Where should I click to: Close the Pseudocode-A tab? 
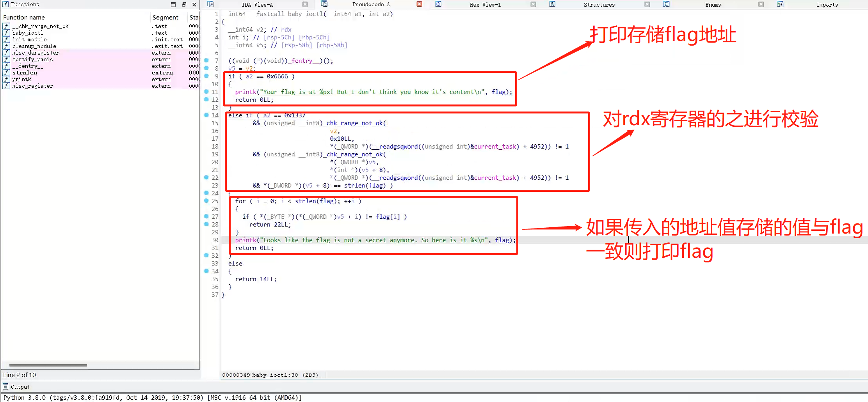(419, 4)
